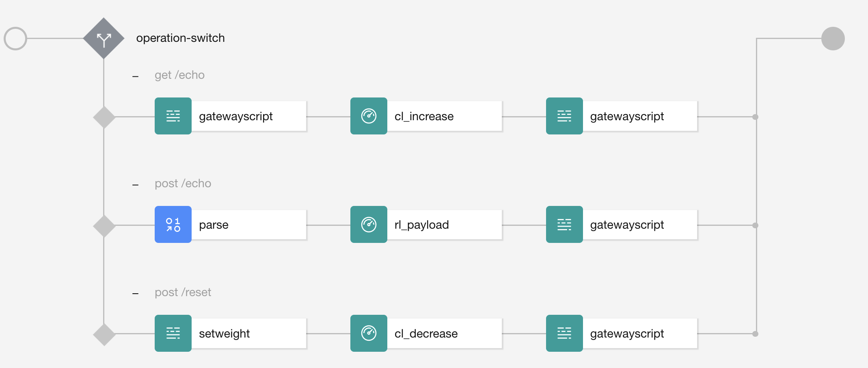868x368 pixels.
Task: Click the merge dot ending post /echo row
Action: tap(755, 225)
